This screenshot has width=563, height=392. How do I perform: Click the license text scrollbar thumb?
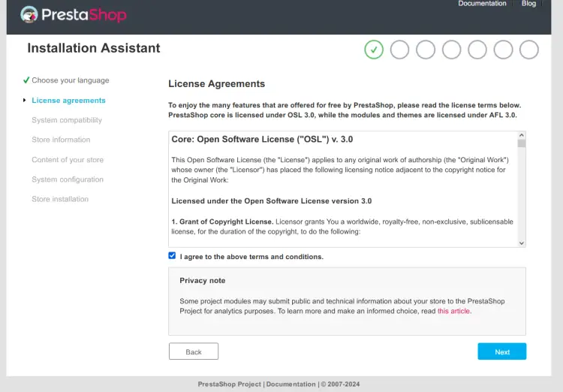click(x=522, y=143)
